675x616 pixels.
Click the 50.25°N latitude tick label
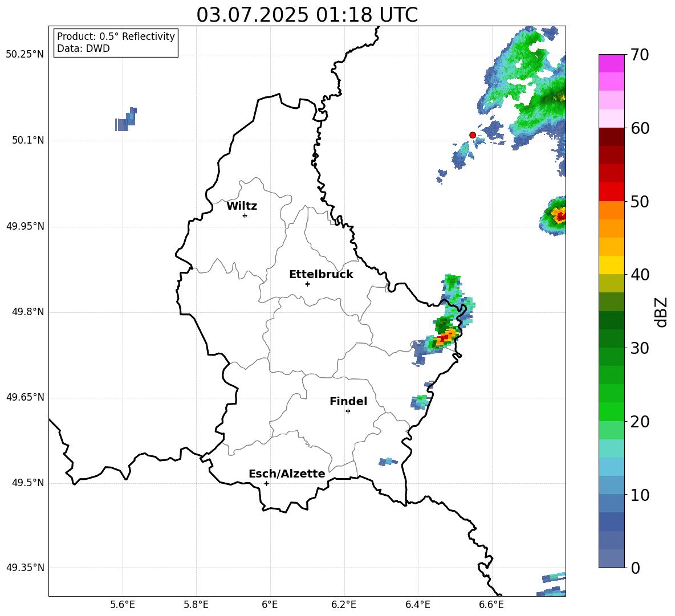[x=25, y=55]
